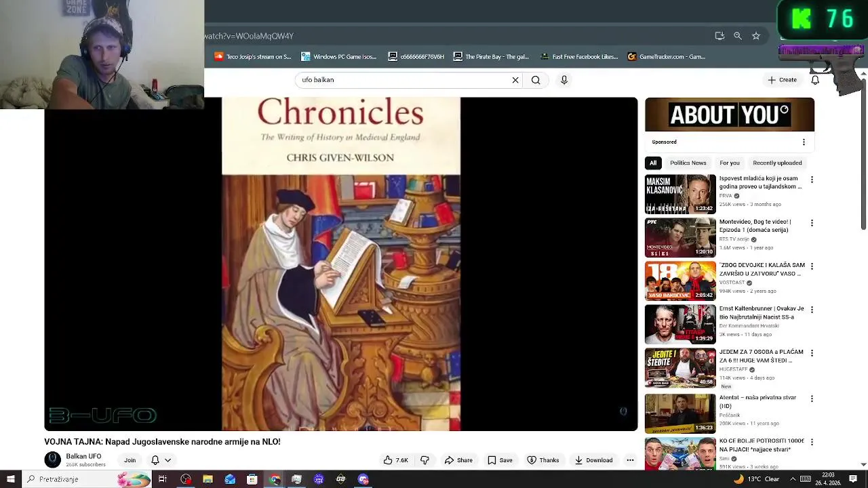Open options menu for 'ZBOG DEVOJKE I KALAŠA'
This screenshot has height=488, width=868.
[812, 266]
